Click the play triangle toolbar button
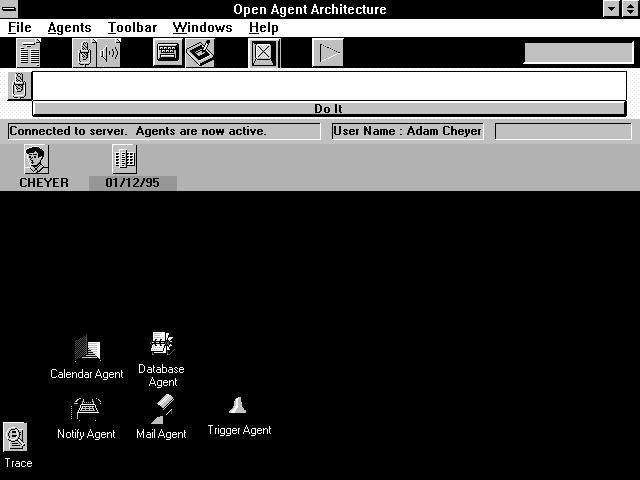The height and width of the screenshot is (480, 640). click(328, 52)
